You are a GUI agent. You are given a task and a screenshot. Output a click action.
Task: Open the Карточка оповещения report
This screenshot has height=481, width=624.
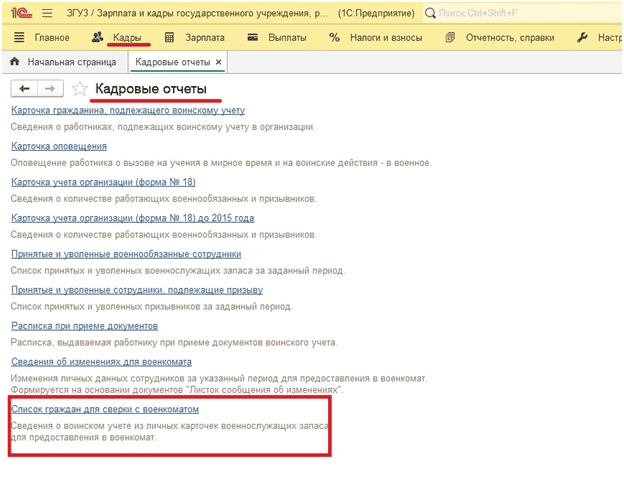click(59, 146)
